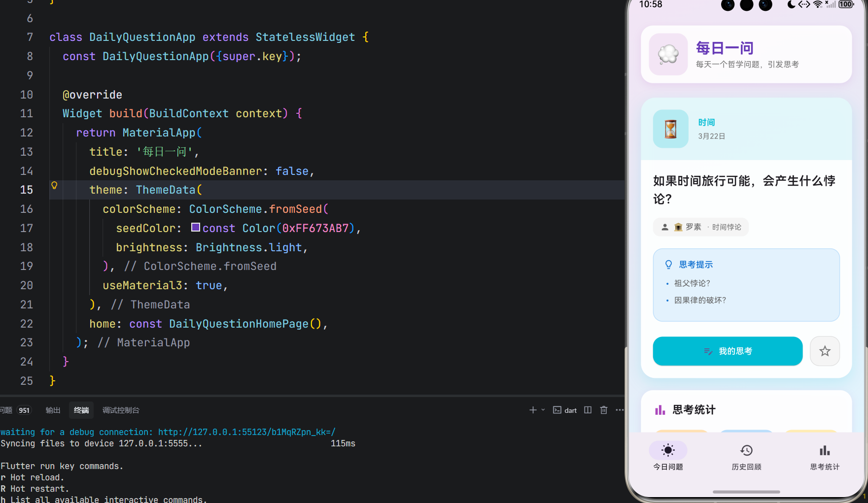Tap the star favorite button
This screenshot has height=503, width=868.
[825, 351]
